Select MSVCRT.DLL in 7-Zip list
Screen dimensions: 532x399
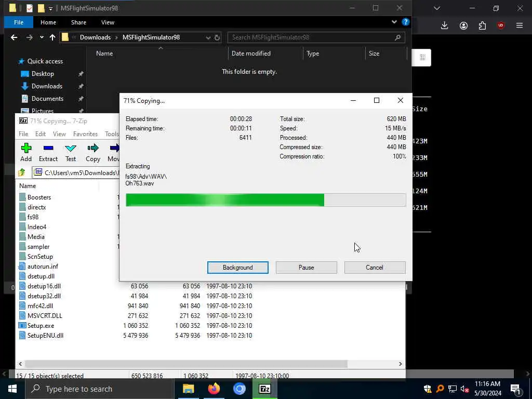45,316
